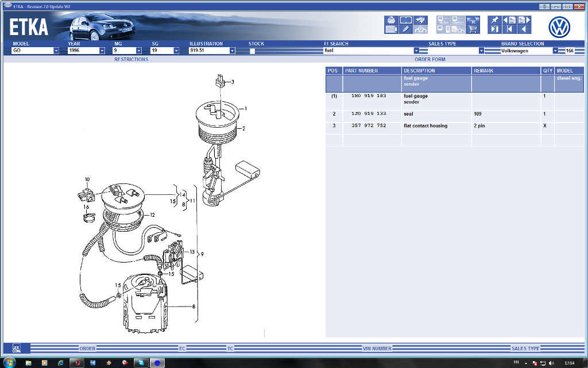Click the LEX.COM icon at bottom left

click(16, 348)
